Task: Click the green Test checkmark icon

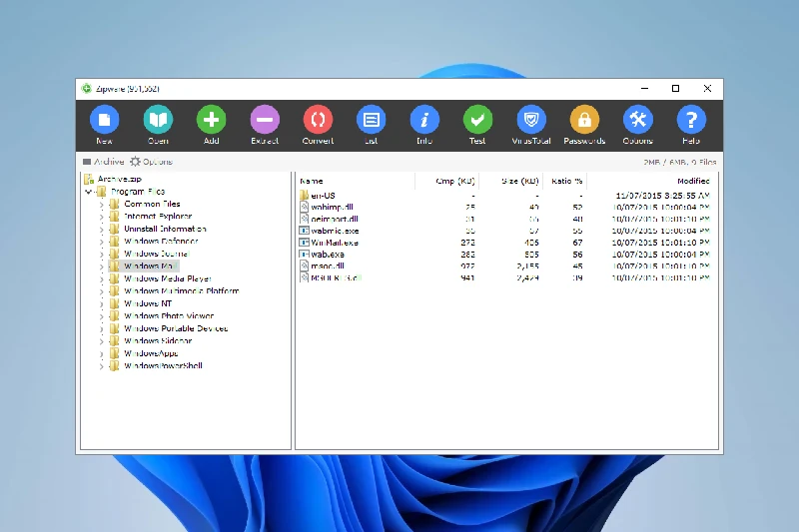Action: click(477, 120)
